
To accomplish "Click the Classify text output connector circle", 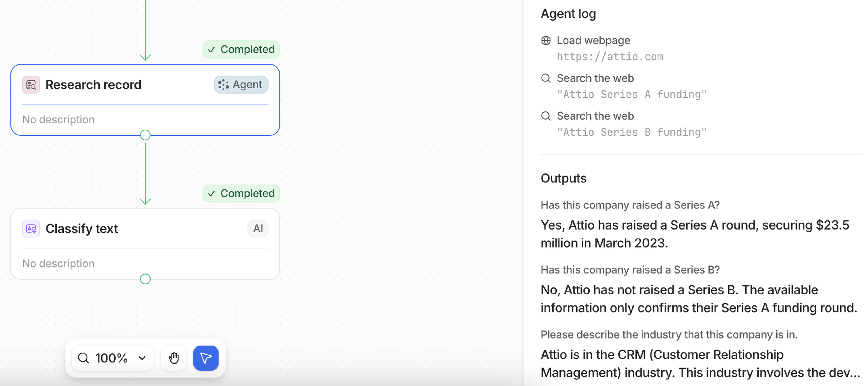I will click(145, 279).
